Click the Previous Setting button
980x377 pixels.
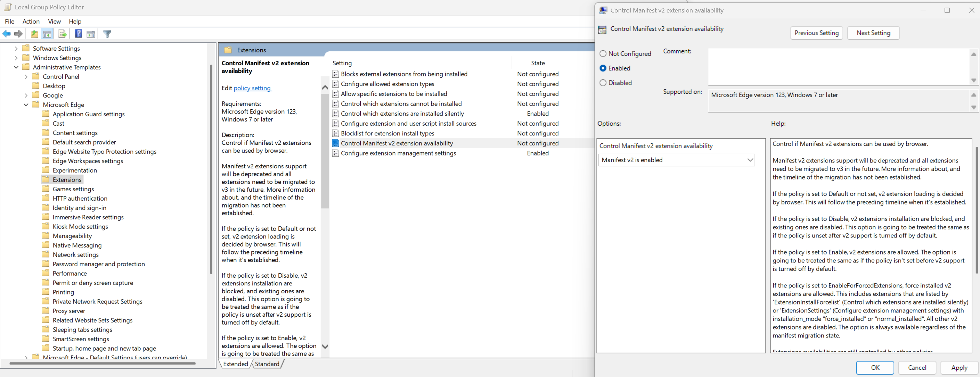coord(816,33)
